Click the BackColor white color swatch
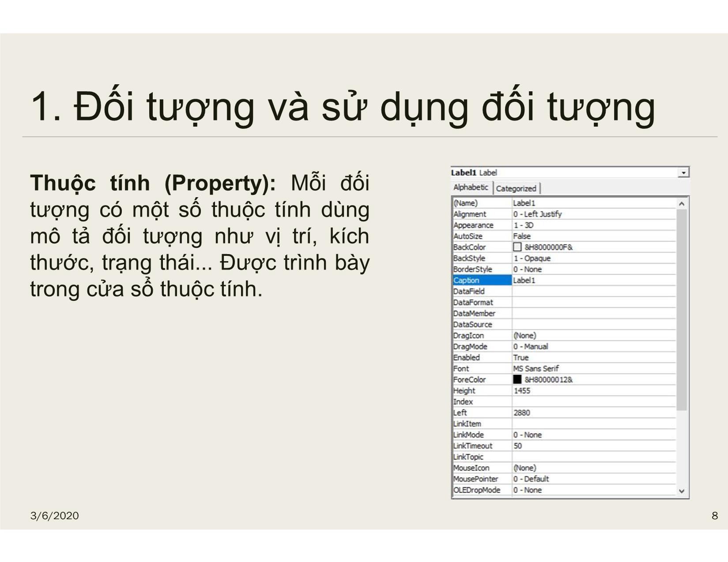Screen dimensions: 728x562 (517, 247)
